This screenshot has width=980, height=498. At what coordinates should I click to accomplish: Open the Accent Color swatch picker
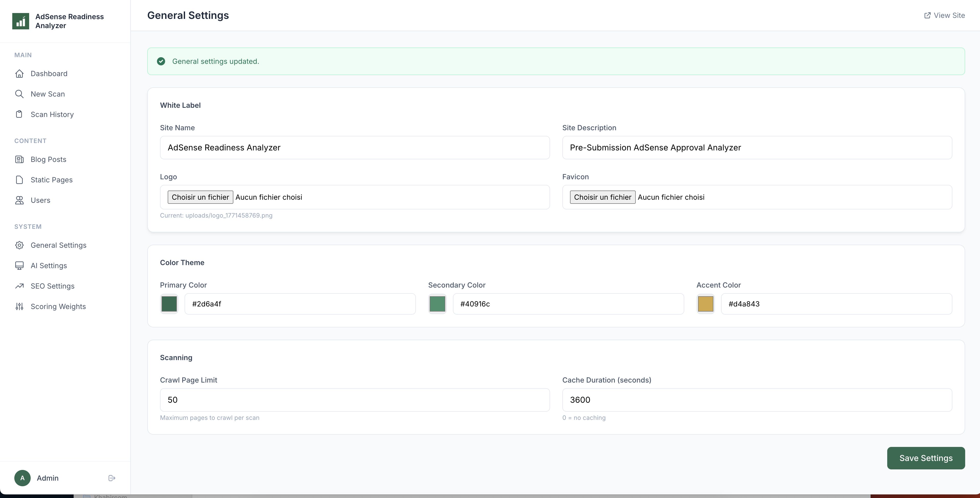(x=705, y=304)
